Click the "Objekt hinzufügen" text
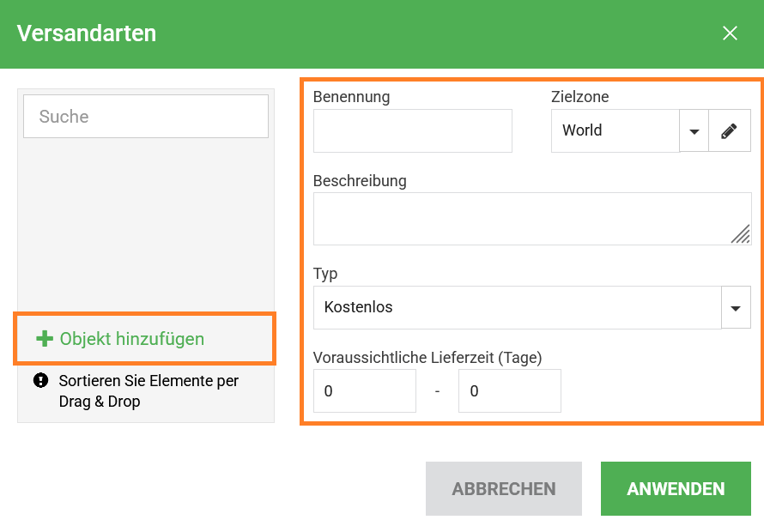 tap(131, 339)
